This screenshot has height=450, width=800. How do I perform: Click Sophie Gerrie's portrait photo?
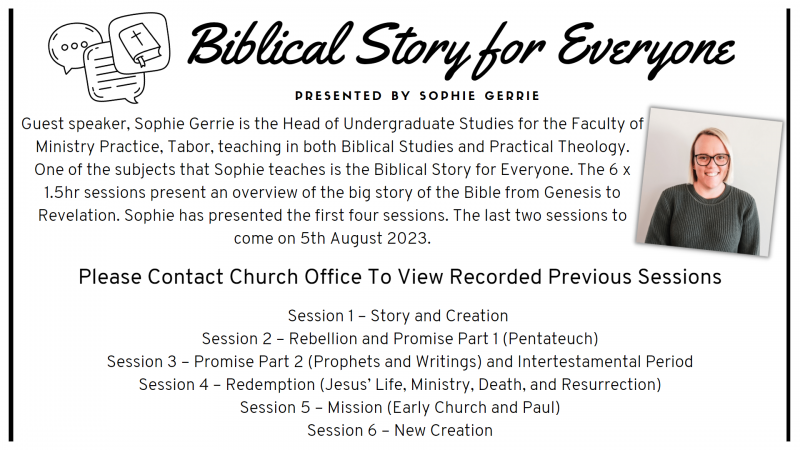(x=709, y=182)
